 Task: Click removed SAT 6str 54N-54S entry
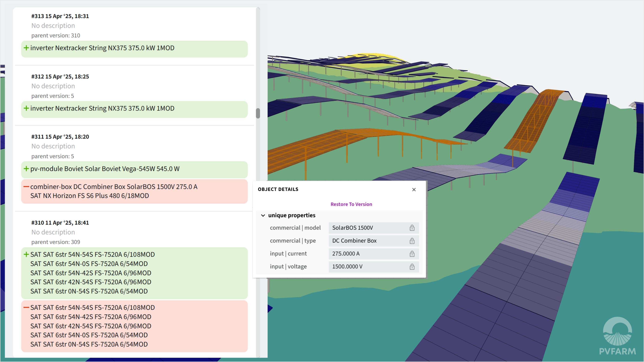click(x=93, y=308)
